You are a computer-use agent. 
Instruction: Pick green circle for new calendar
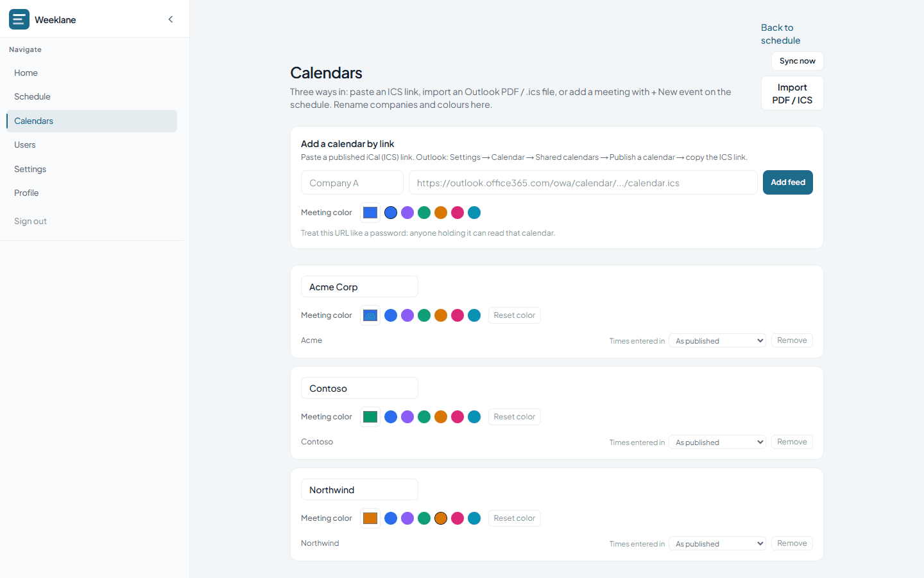click(x=424, y=213)
